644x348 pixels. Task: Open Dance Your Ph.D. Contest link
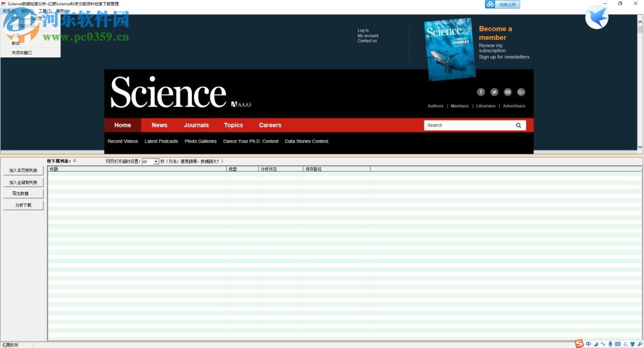pyautogui.click(x=251, y=141)
